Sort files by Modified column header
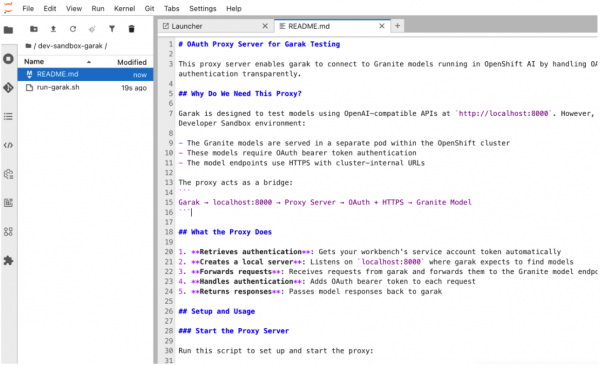Viewport: 600px width, 365px height. tap(132, 62)
